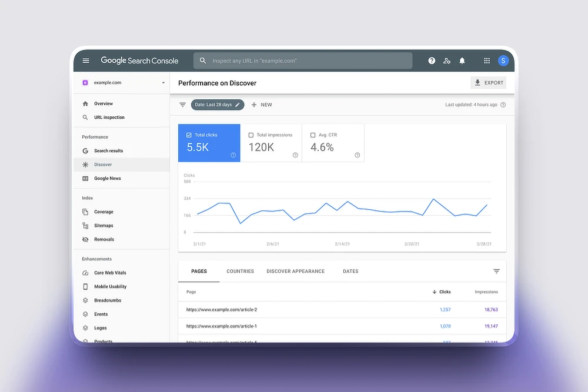588x392 pixels.
Task: Click the Total clicks help icon
Action: [x=233, y=155]
